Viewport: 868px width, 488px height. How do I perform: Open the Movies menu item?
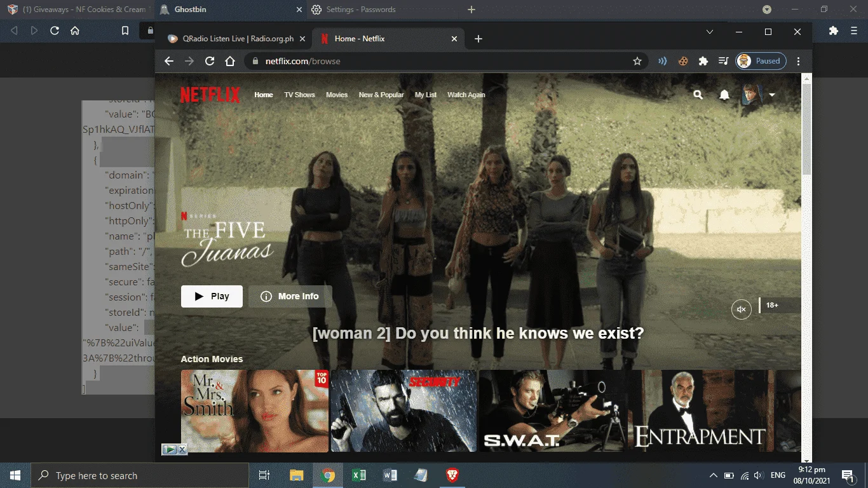coord(337,95)
